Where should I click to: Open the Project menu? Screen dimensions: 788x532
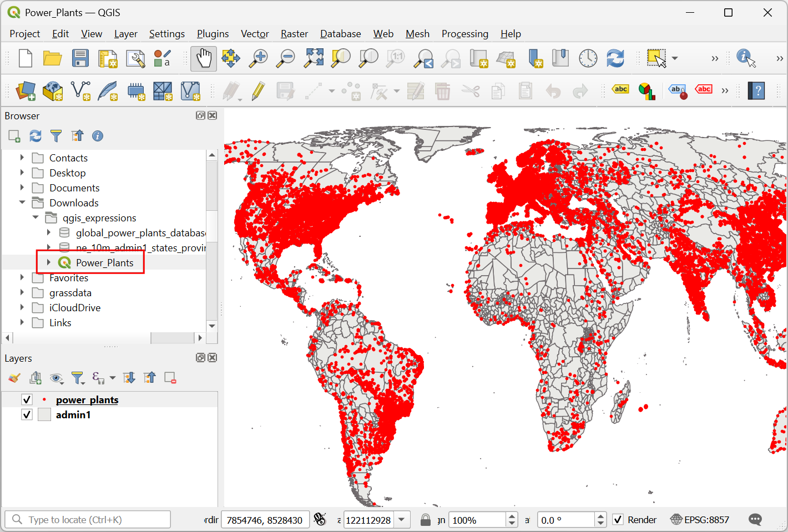(x=25, y=34)
